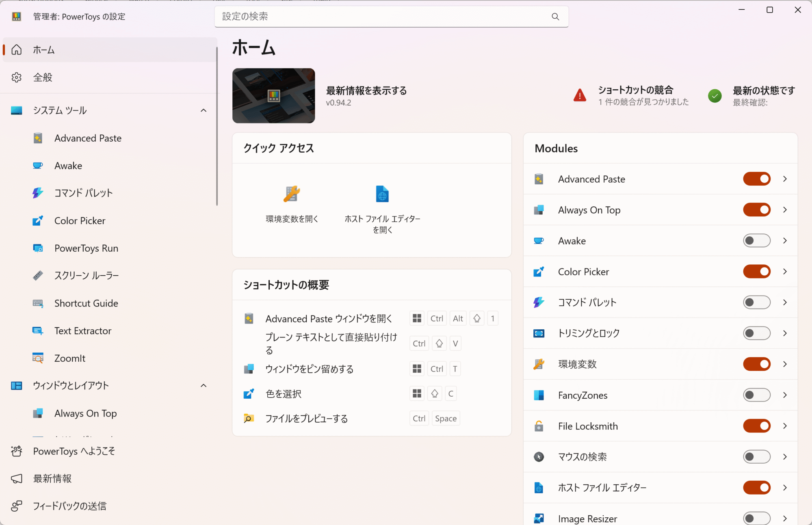Open Awake from the system tools list
812x525 pixels.
coord(38,165)
